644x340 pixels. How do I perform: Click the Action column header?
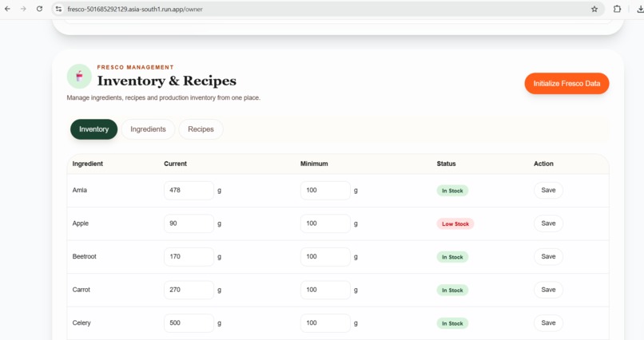click(543, 164)
